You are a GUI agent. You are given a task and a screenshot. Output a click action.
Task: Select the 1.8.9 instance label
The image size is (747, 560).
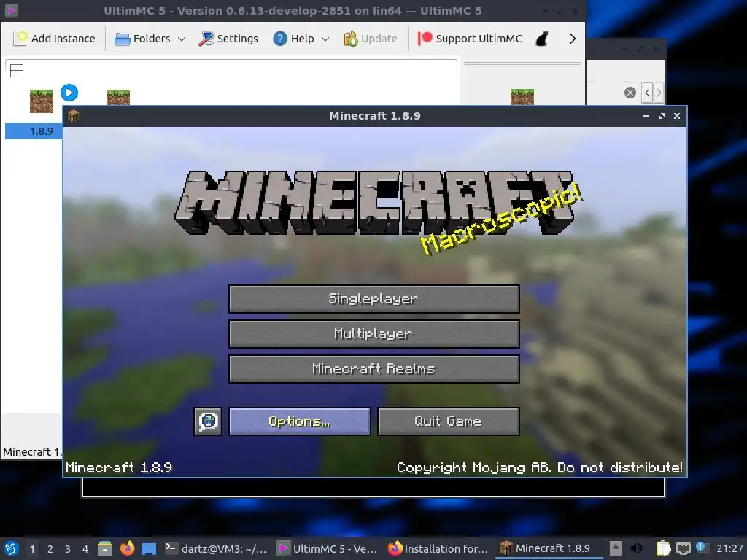point(41,131)
